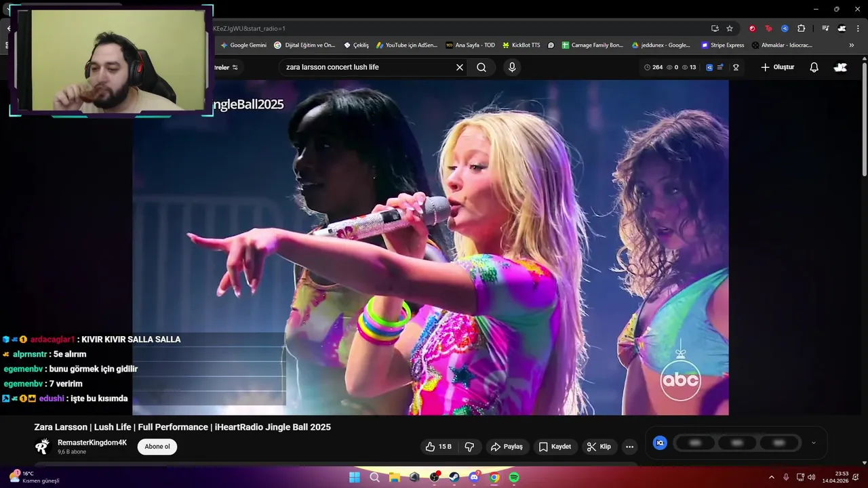Open the KickBot TTS bookmark

point(521,45)
